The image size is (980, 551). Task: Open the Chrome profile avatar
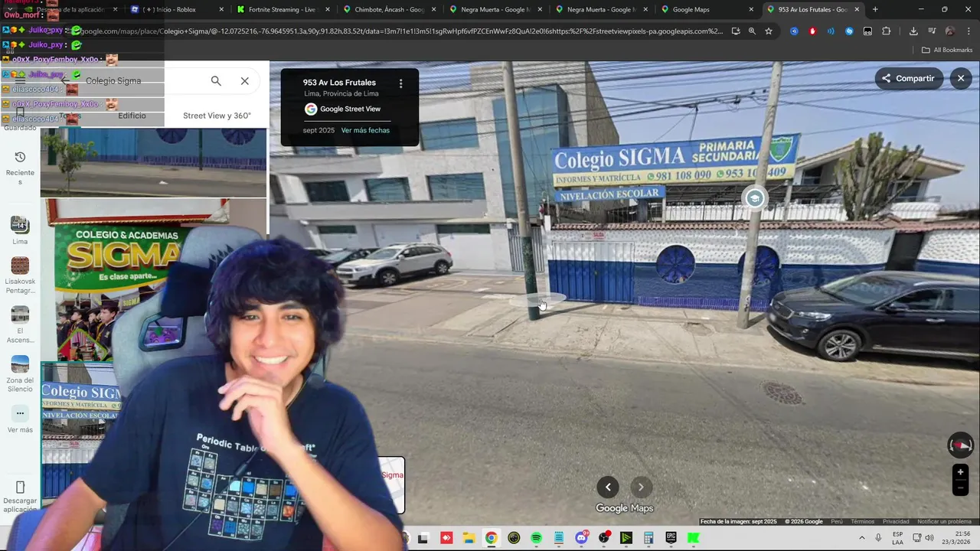point(950,31)
